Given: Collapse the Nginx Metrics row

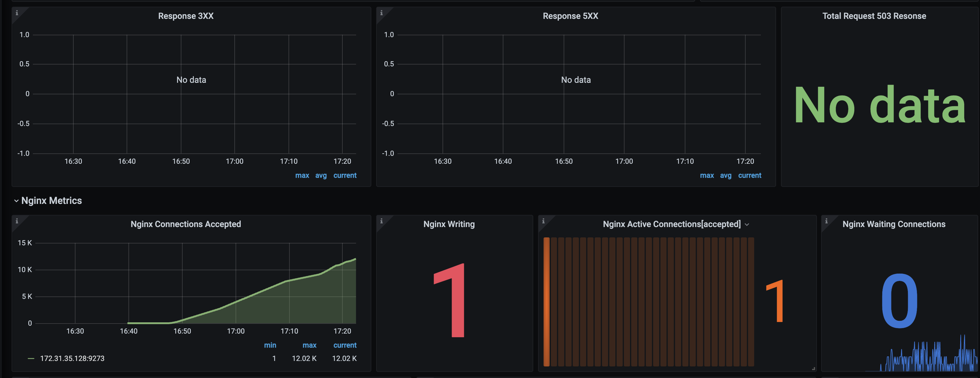Looking at the screenshot, I should point(16,201).
